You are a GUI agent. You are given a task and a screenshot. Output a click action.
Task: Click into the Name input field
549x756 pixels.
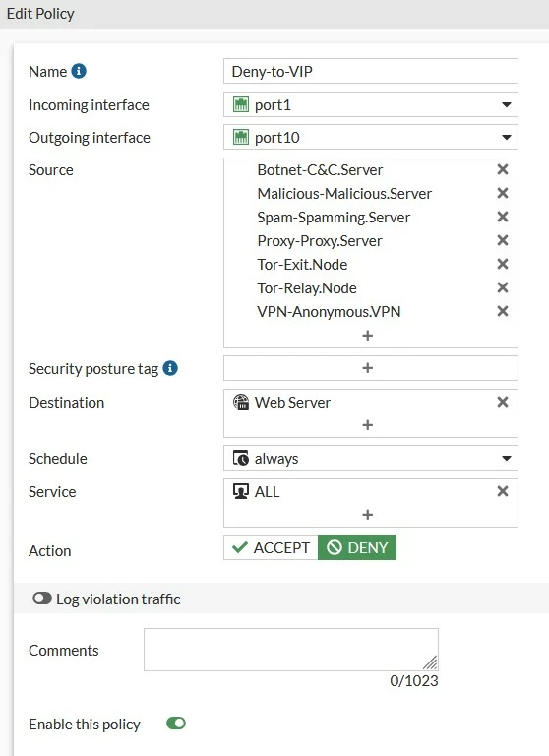click(x=371, y=71)
